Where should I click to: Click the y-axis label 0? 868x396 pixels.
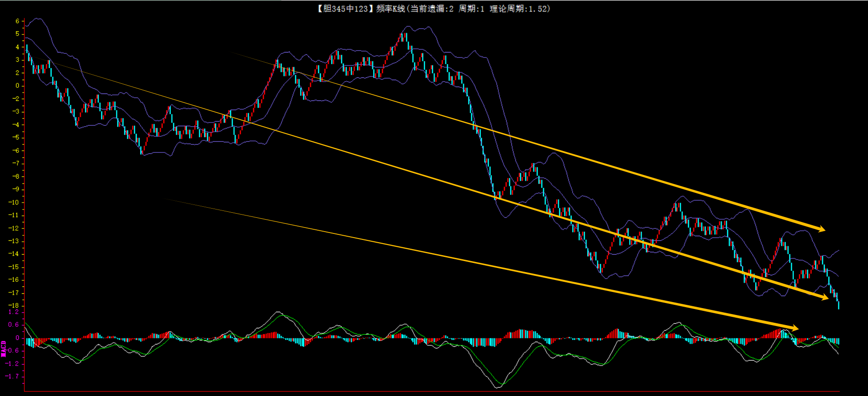pyautogui.click(x=17, y=86)
